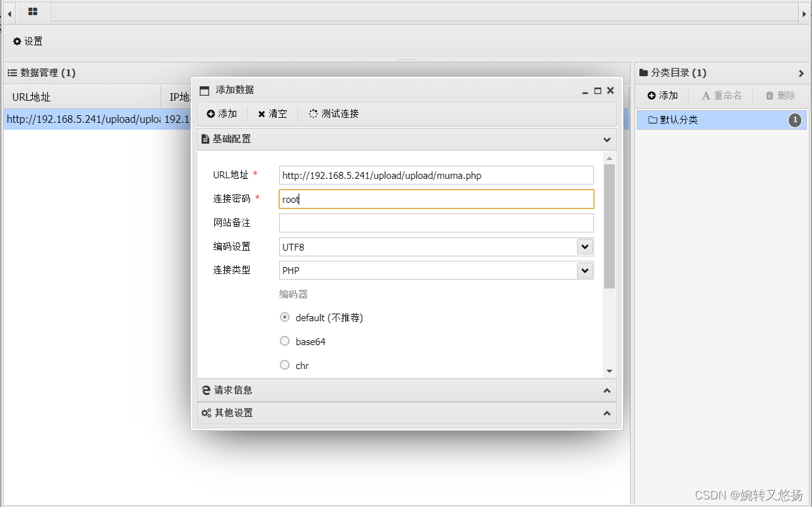Click 测试连接 to test connection

tap(333, 113)
